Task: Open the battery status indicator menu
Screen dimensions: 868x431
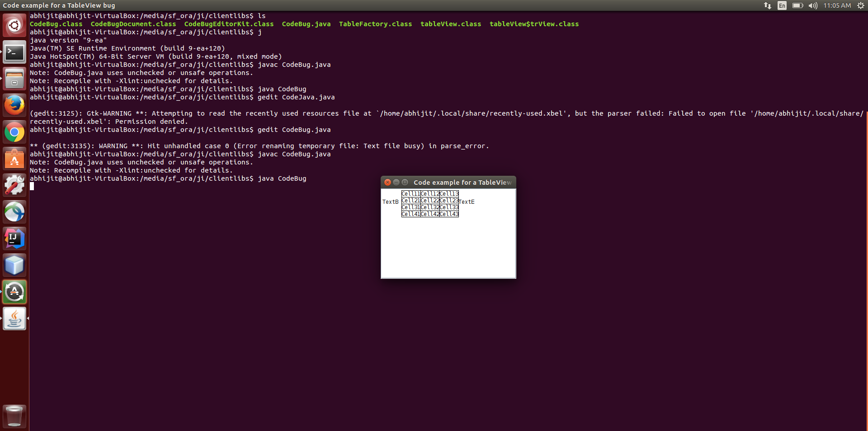Action: [797, 5]
